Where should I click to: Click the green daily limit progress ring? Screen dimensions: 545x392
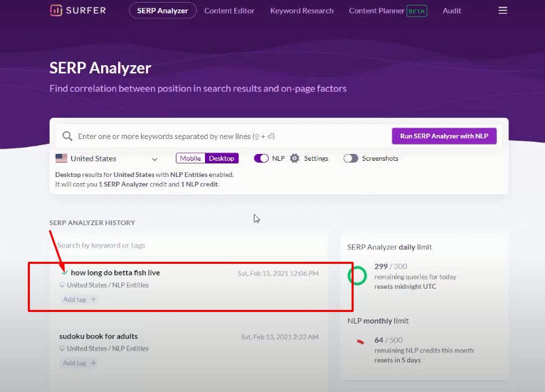point(357,275)
